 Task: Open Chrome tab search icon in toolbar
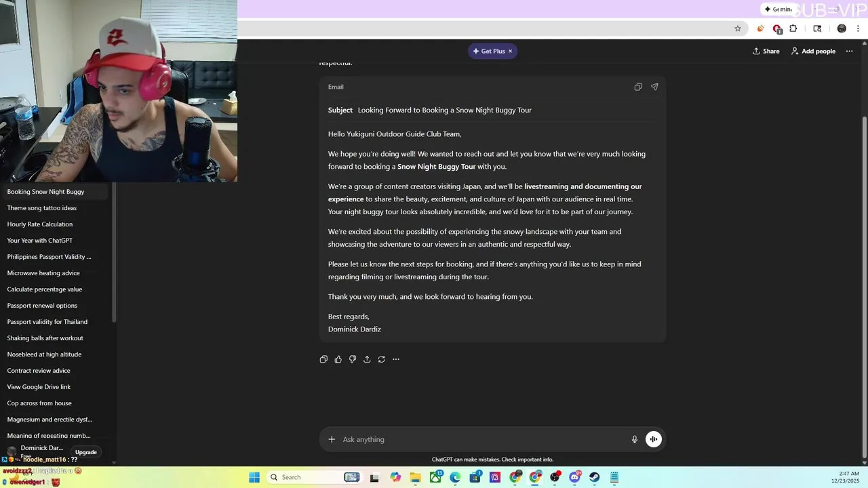(x=817, y=28)
